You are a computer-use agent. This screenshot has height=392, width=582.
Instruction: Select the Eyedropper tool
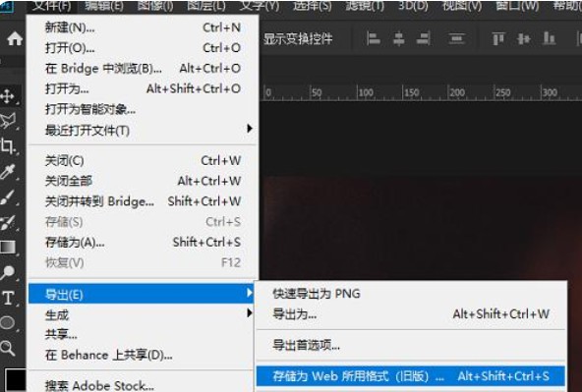coord(8,171)
